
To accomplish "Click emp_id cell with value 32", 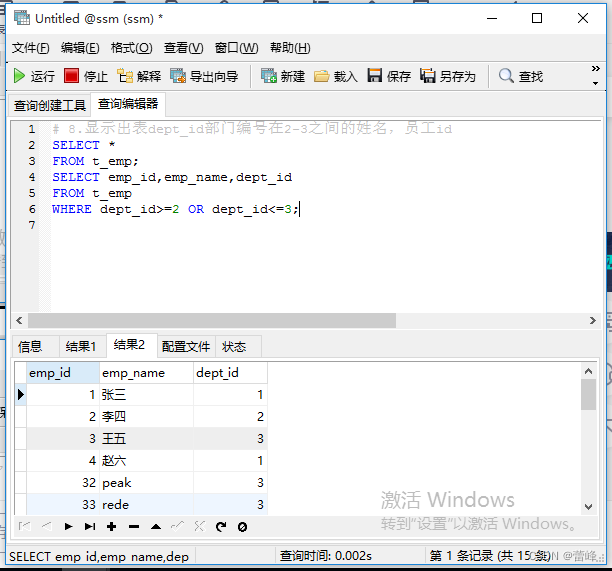I will tap(63, 483).
